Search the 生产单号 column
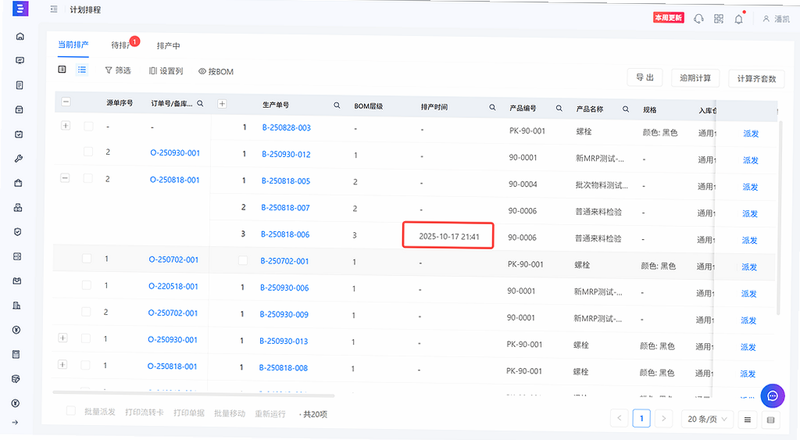800x440 pixels. pos(337,105)
